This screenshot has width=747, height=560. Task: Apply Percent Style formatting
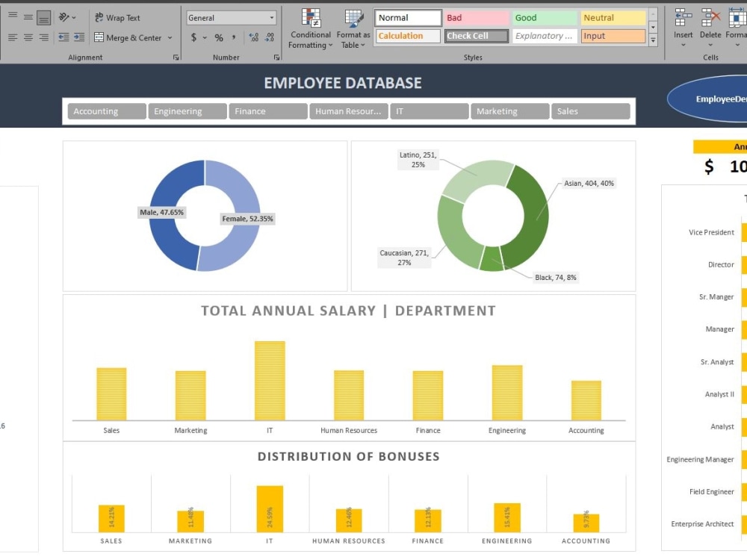click(217, 35)
